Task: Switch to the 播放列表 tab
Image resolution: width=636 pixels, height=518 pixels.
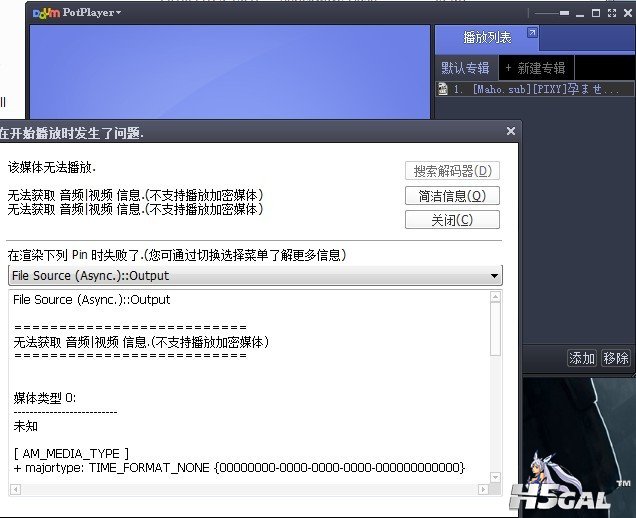Action: click(x=487, y=38)
